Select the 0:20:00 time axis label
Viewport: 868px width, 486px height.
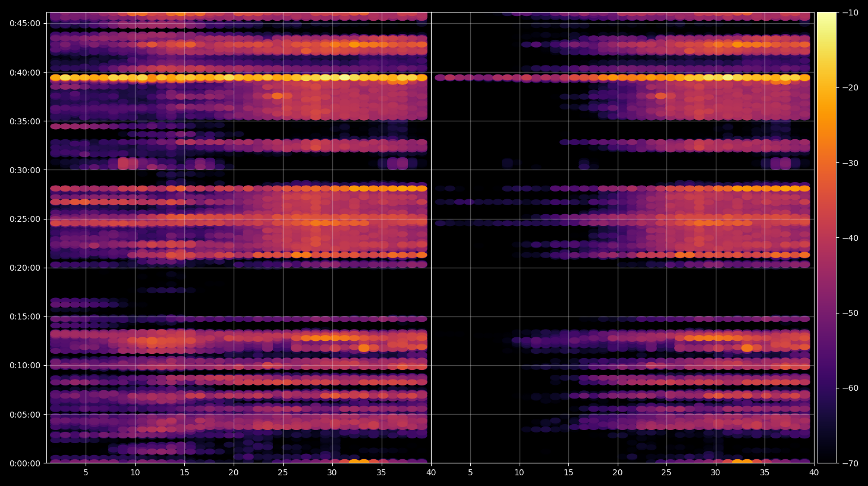(25, 268)
